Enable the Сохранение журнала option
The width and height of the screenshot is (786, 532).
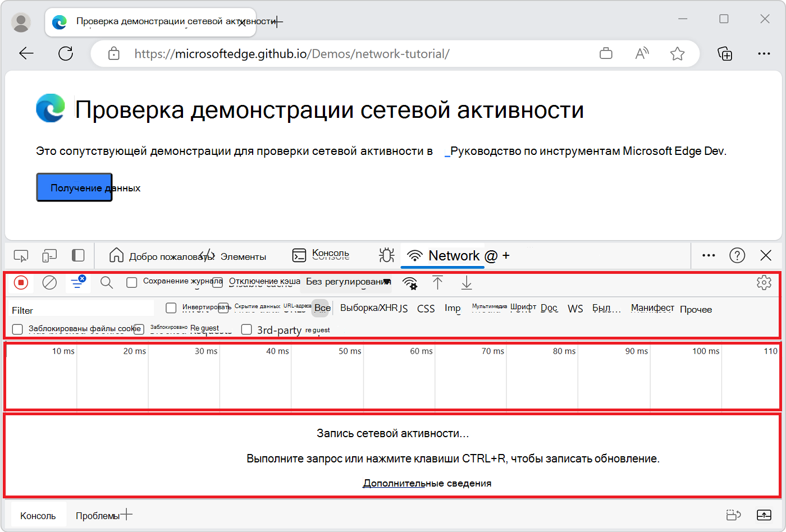pos(132,282)
